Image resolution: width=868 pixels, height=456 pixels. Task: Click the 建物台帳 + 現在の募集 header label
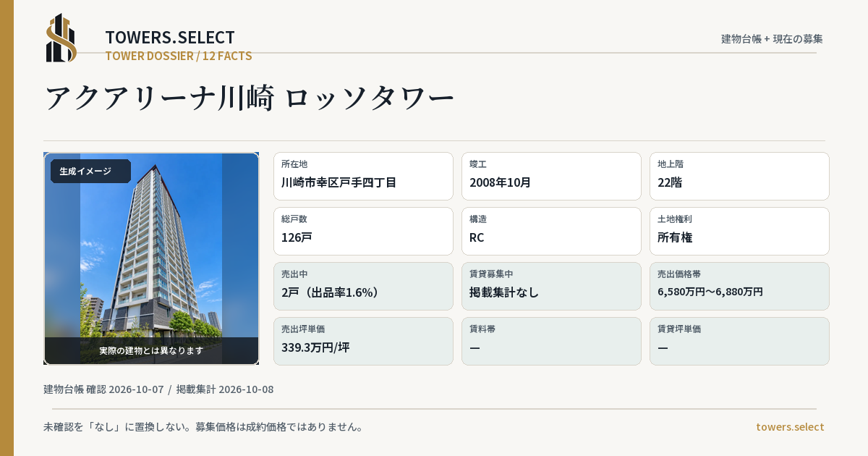[772, 39]
